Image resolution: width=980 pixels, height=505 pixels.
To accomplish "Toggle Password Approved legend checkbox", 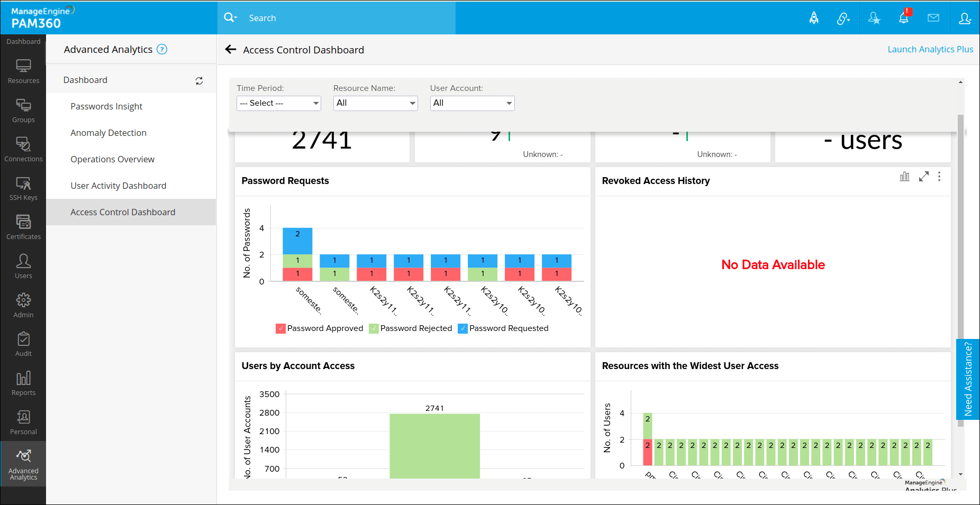I will [280, 328].
